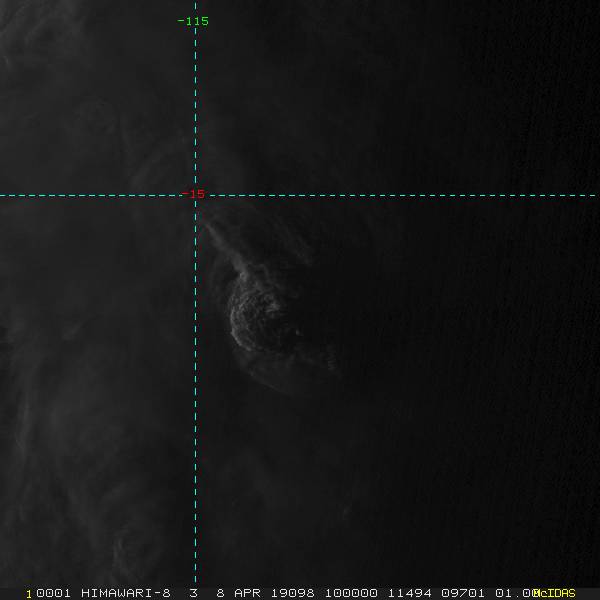Click the 11494 value in footer

404,593
